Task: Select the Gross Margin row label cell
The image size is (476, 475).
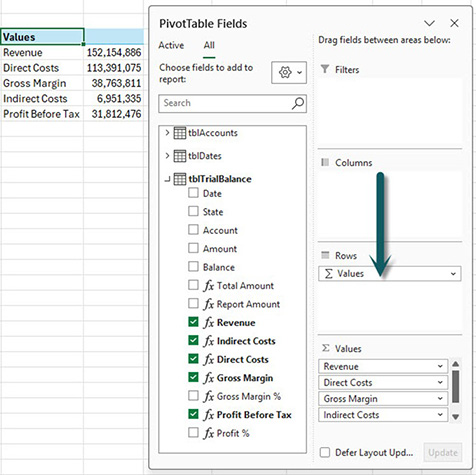Action: tap(42, 83)
